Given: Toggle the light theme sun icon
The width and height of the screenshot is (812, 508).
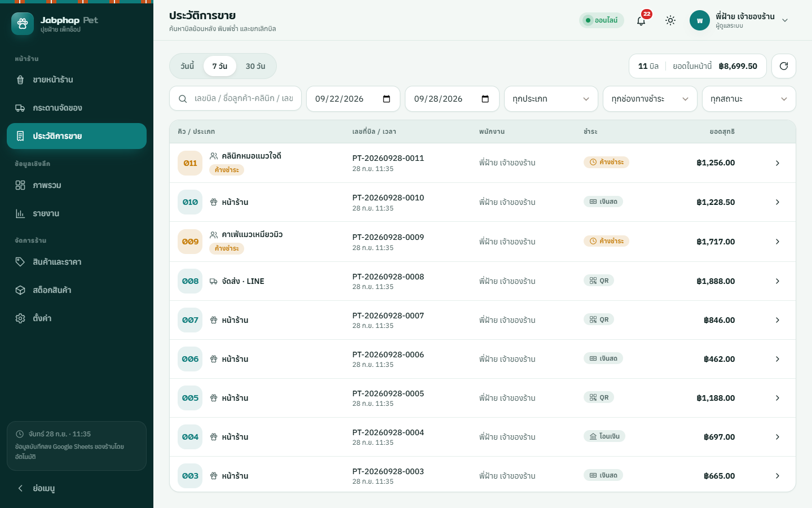Looking at the screenshot, I should click(x=670, y=20).
